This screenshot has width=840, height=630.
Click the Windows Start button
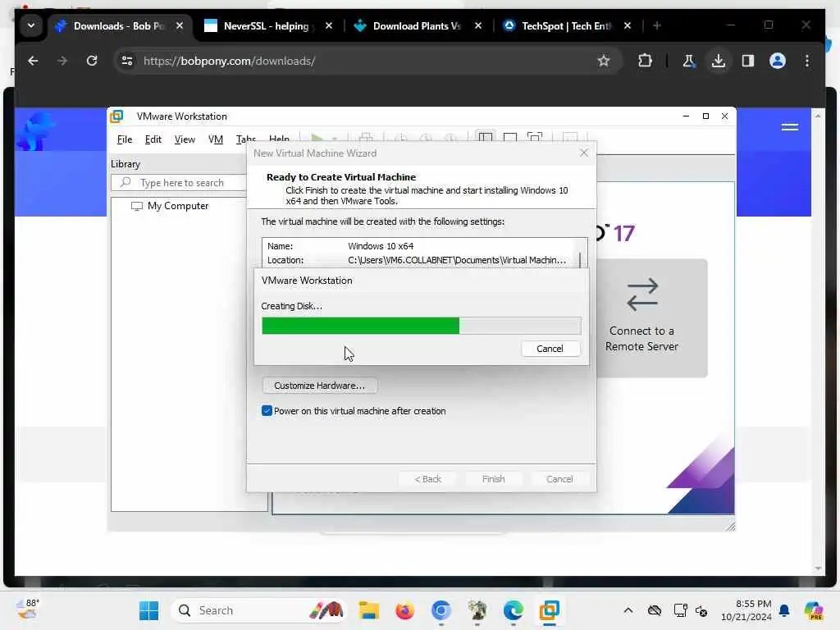148,610
